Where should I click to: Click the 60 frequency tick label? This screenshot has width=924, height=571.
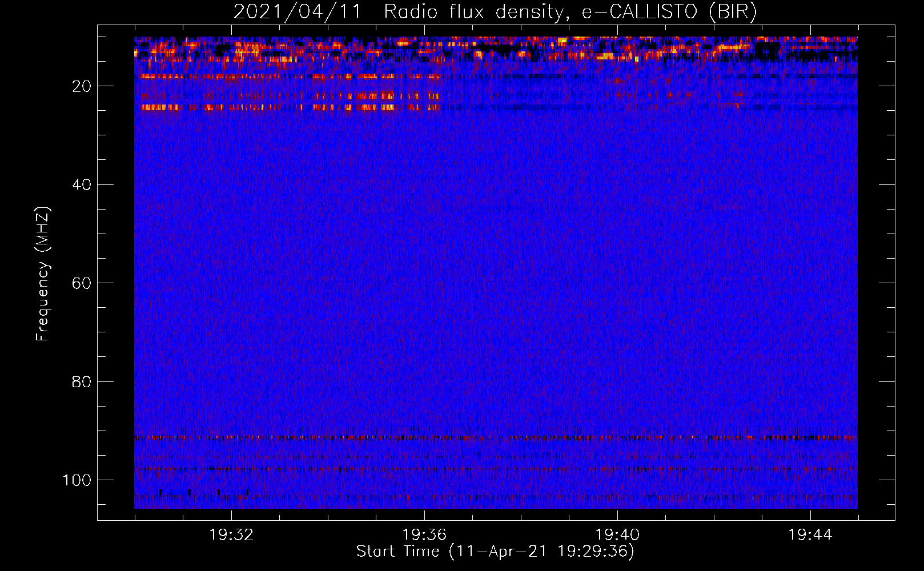(82, 283)
